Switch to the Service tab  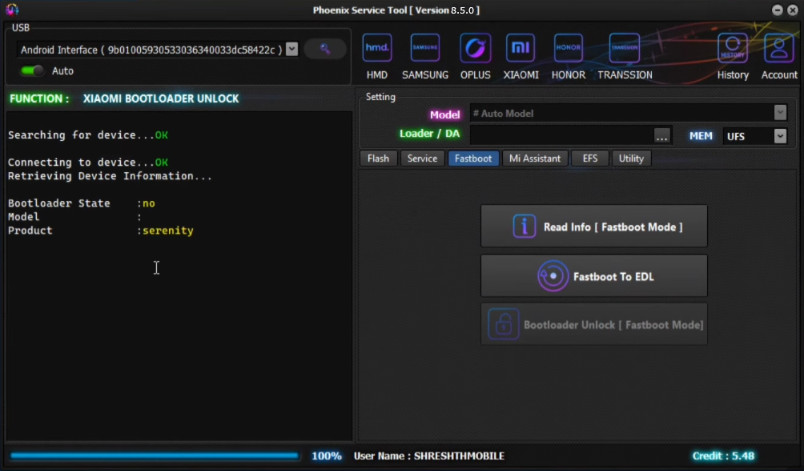pyautogui.click(x=422, y=158)
